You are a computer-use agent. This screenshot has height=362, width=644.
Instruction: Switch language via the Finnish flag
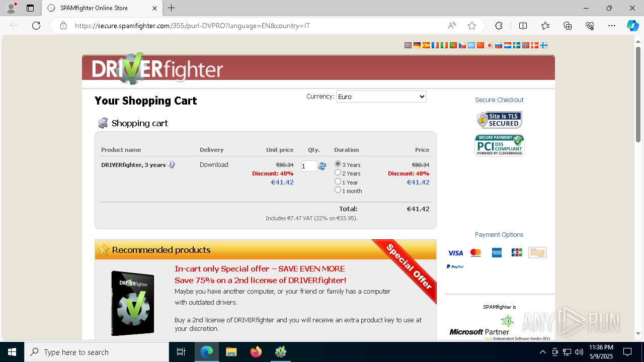[x=544, y=45]
